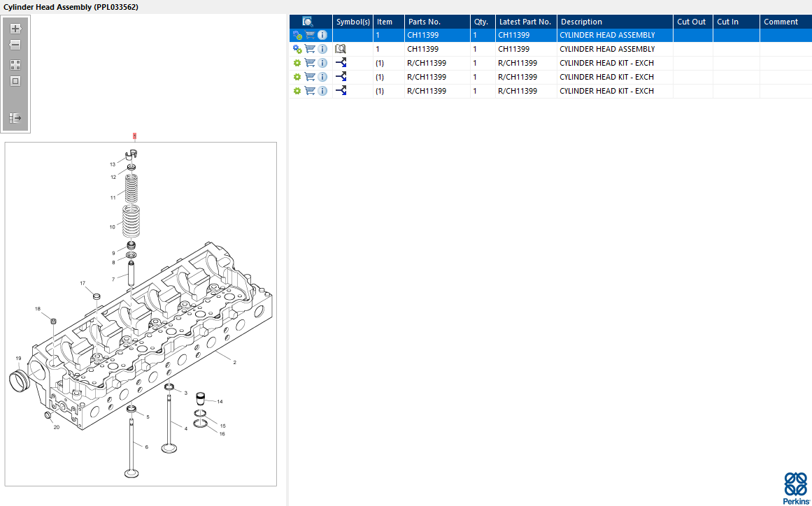Open info for the highlighted CH11399 row

point(322,35)
